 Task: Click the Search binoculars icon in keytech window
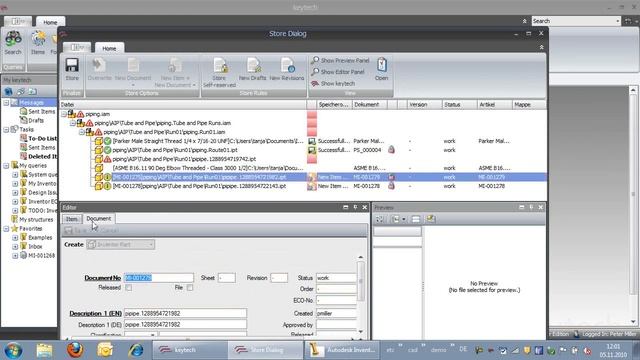coord(13,39)
